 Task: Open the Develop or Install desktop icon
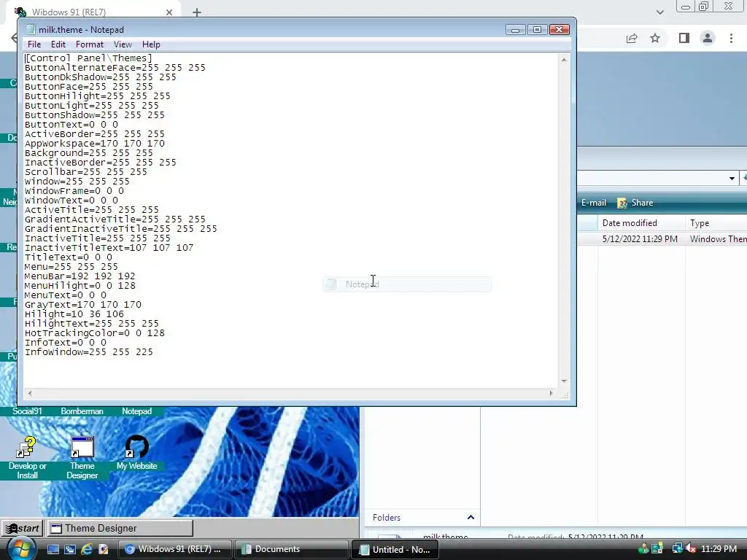pyautogui.click(x=27, y=448)
